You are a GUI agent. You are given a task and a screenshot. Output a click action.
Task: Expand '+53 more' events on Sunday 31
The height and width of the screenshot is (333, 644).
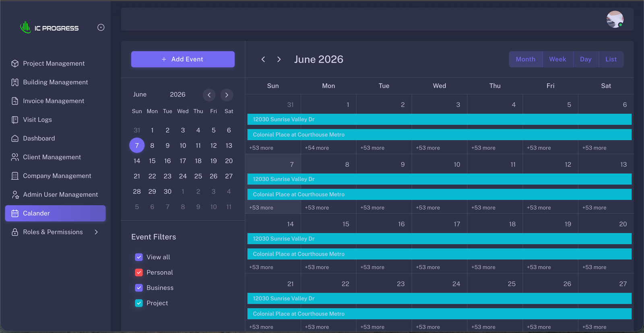click(261, 148)
